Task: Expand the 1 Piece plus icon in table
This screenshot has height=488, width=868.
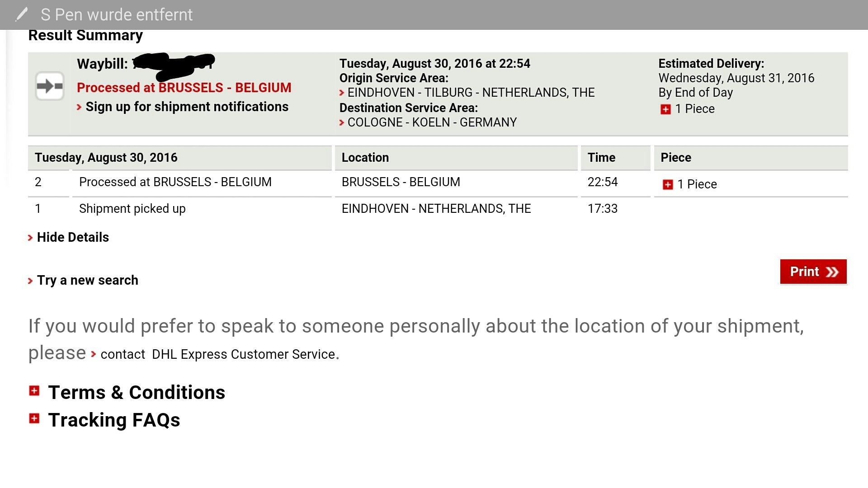Action: pos(668,184)
